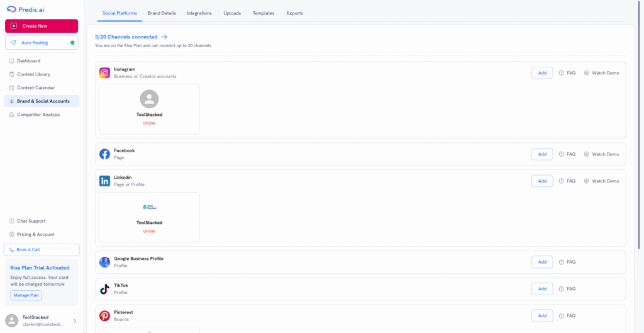Open the Content Calendar page
Screen dimensions: 644x333
tap(35, 88)
